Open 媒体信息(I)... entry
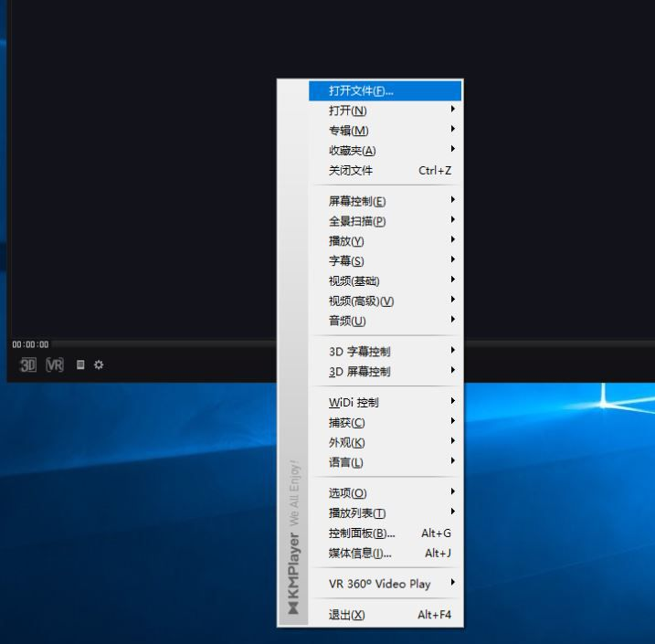 tap(360, 554)
